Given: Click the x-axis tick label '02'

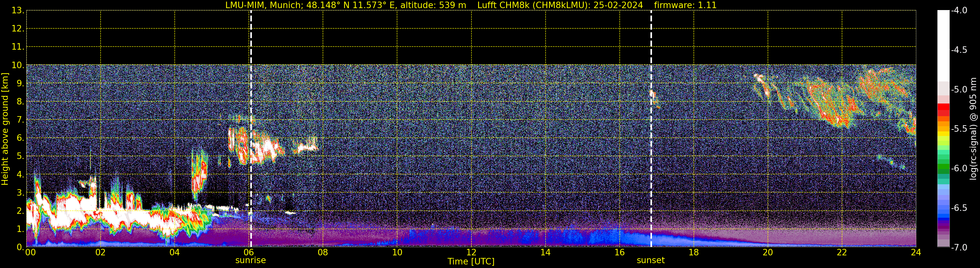Looking at the screenshot, I should pos(100,252).
